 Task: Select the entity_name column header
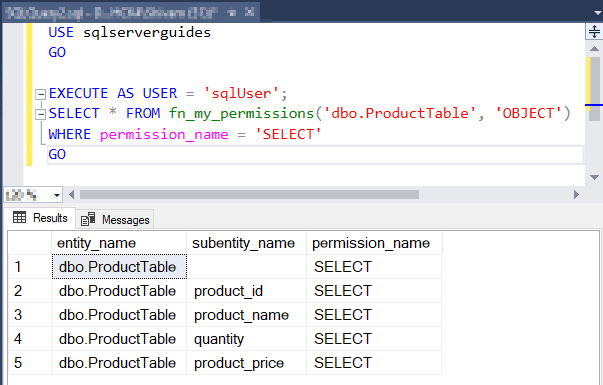click(119, 243)
